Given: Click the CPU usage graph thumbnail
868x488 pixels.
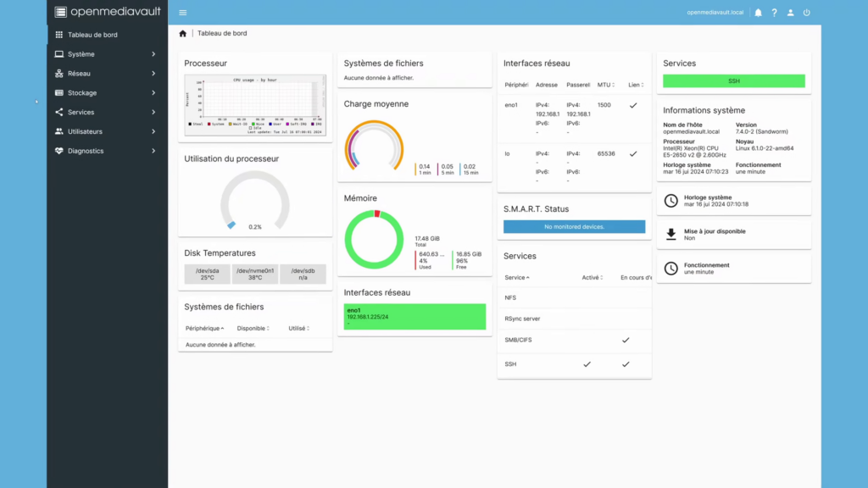Looking at the screenshot, I should click(x=254, y=105).
